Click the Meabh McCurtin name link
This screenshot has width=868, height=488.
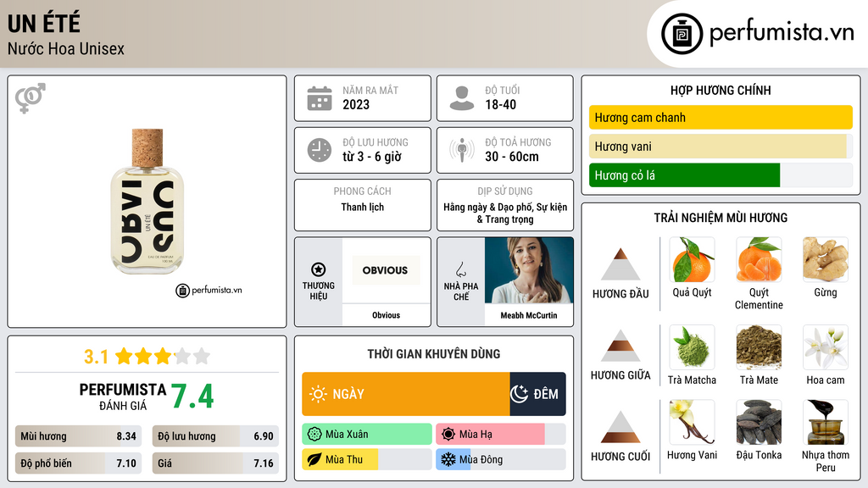pos(529,315)
